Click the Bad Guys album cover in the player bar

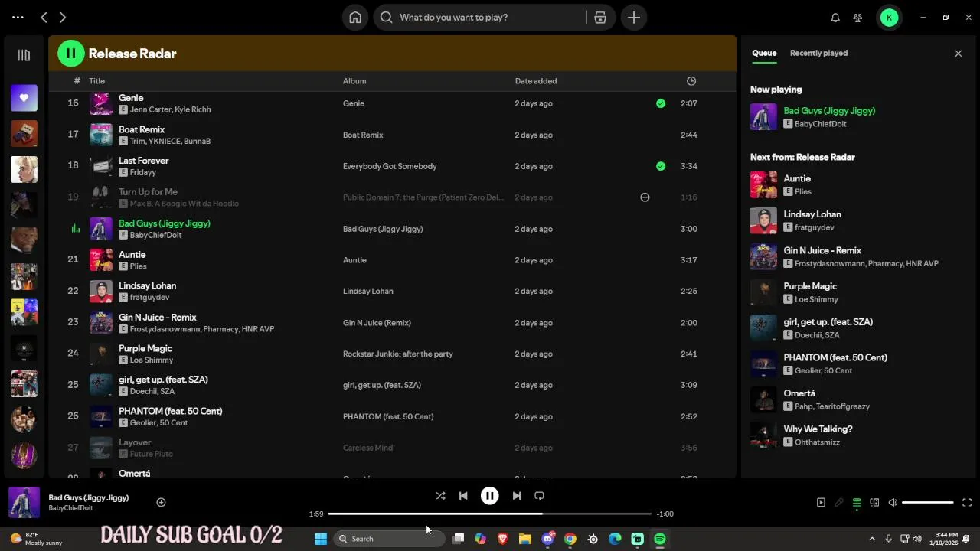24,503
